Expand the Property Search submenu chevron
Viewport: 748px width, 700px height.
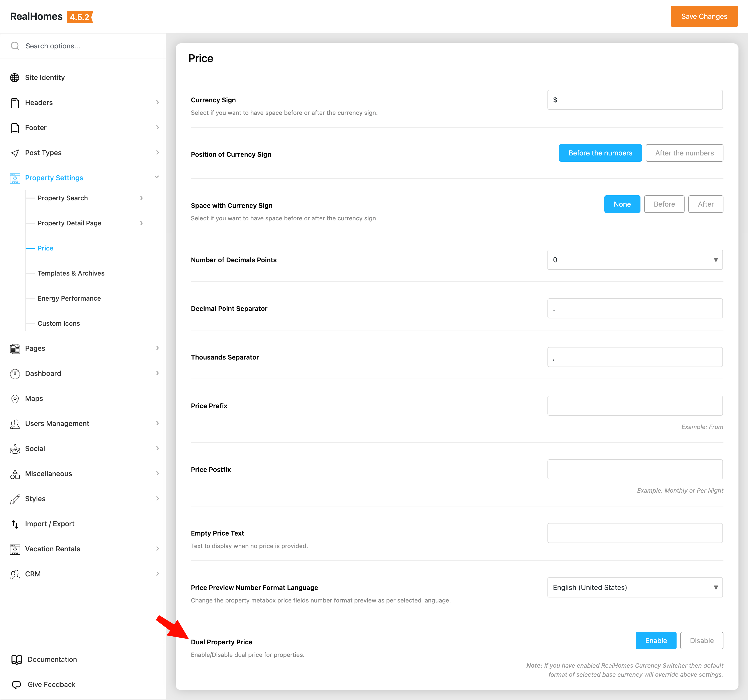141,198
